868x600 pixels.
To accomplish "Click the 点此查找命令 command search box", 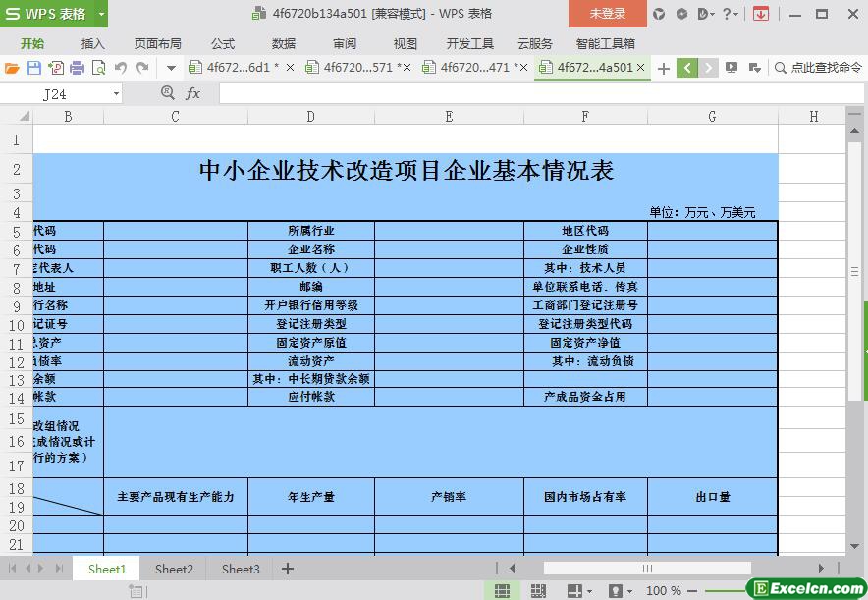I will pyautogui.click(x=819, y=68).
